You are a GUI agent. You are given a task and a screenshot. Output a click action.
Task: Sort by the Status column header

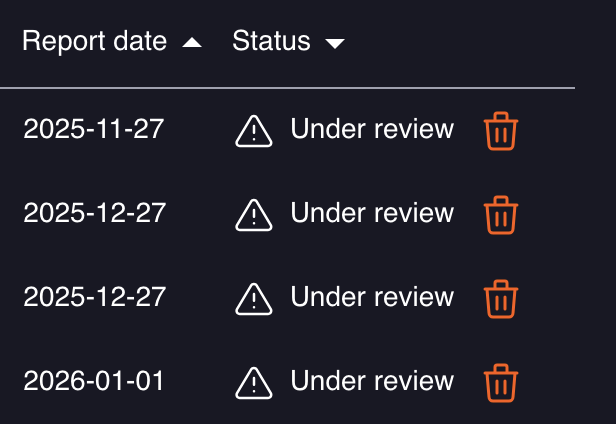271,41
